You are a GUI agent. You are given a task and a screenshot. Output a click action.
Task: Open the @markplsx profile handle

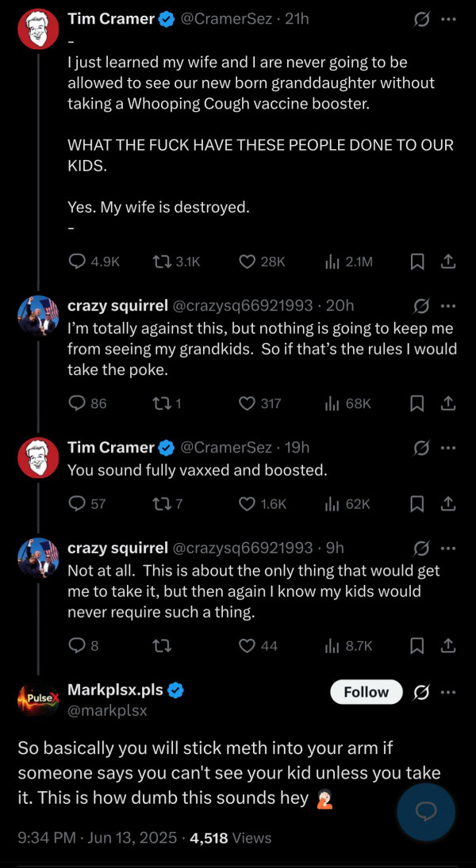tap(107, 711)
